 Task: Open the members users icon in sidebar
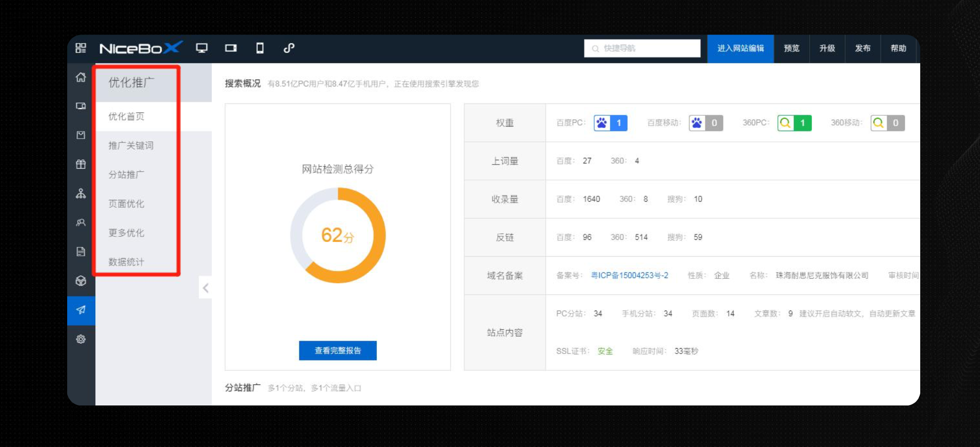(81, 223)
